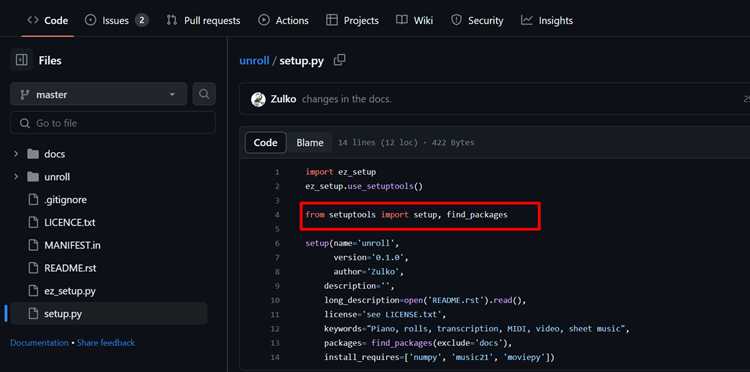
Task: Open Zulko author profile link
Action: coord(283,99)
